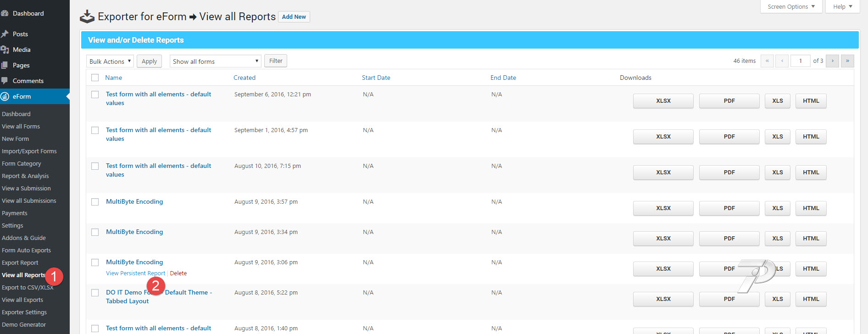The width and height of the screenshot is (868, 334).
Task: Click the Exporter download icon beside title
Action: point(87,17)
